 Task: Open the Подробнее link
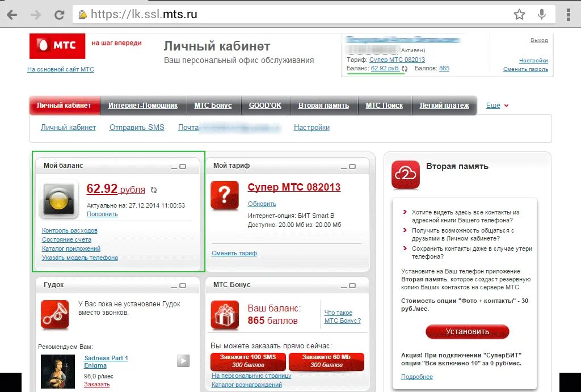pyautogui.click(x=417, y=377)
